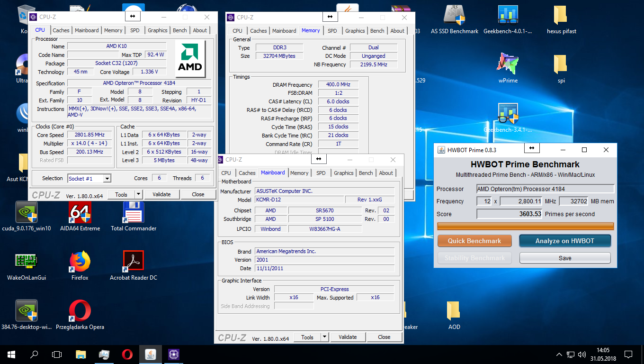Launch WakeOnLanGui desktop icon
644x364 pixels.
pyautogui.click(x=27, y=265)
